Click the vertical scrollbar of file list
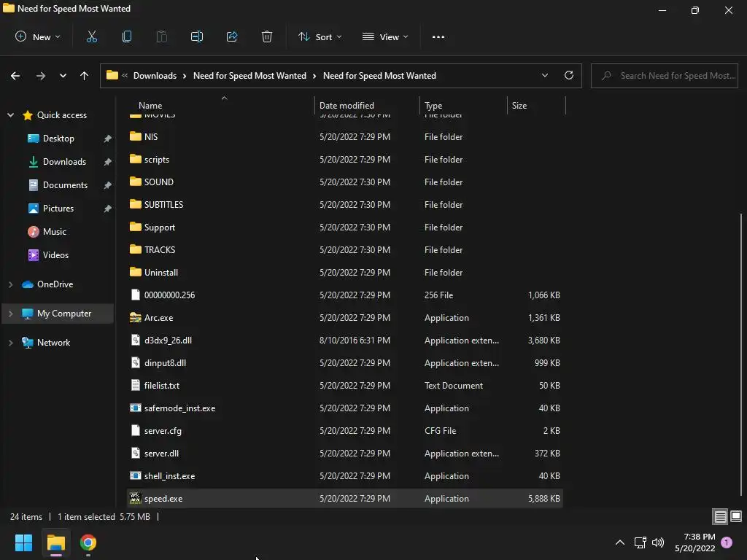The width and height of the screenshot is (747, 560). pos(742,354)
